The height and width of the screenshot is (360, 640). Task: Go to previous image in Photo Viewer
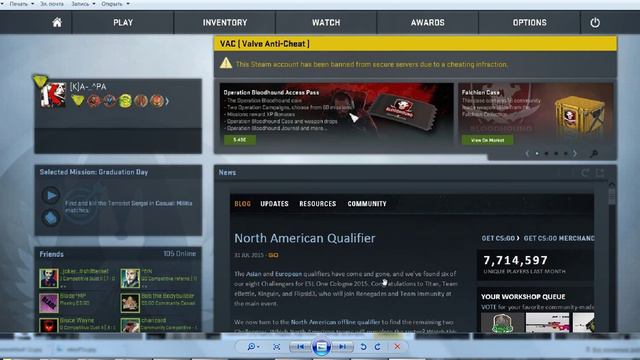300,347
